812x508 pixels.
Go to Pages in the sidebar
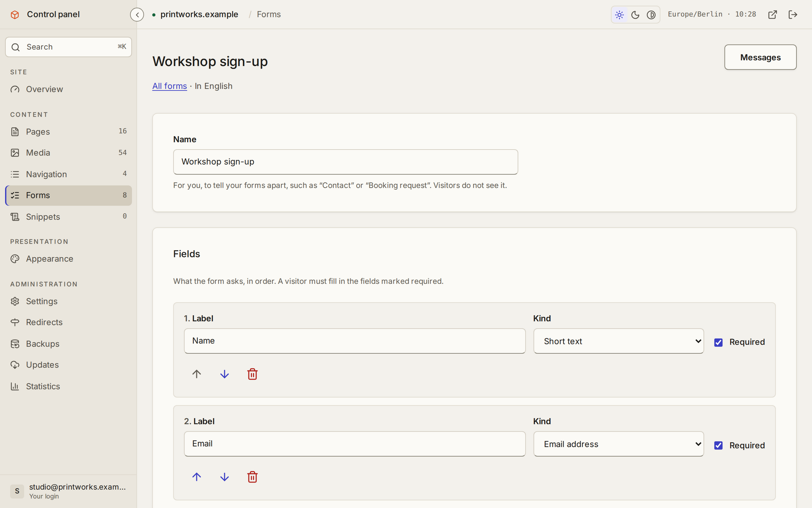(x=68, y=132)
